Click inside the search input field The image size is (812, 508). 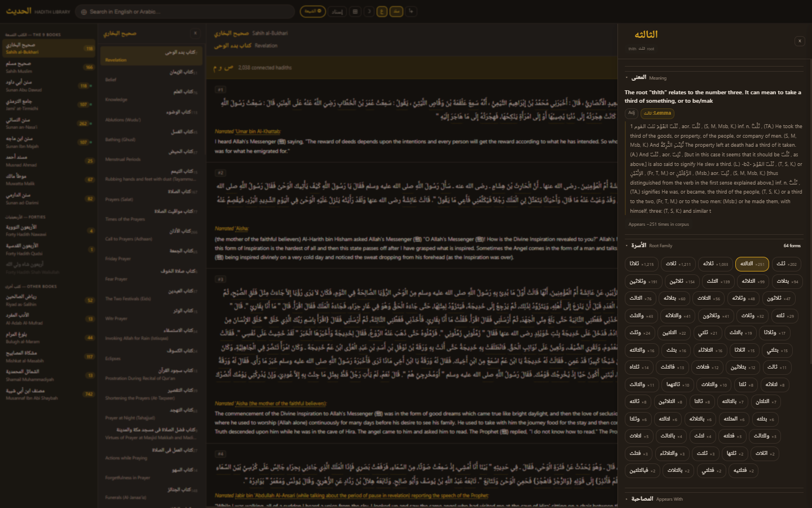click(186, 11)
